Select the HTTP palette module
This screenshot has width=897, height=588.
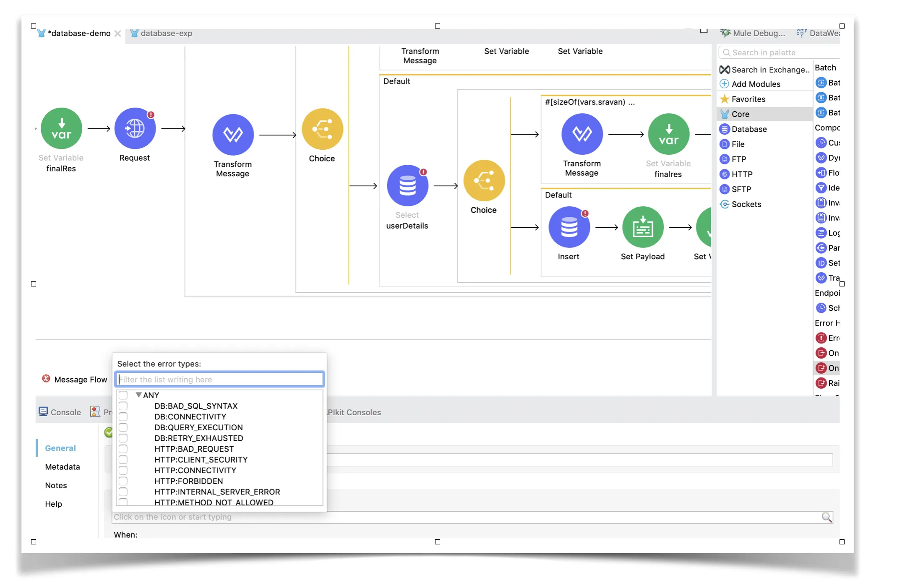coord(736,174)
